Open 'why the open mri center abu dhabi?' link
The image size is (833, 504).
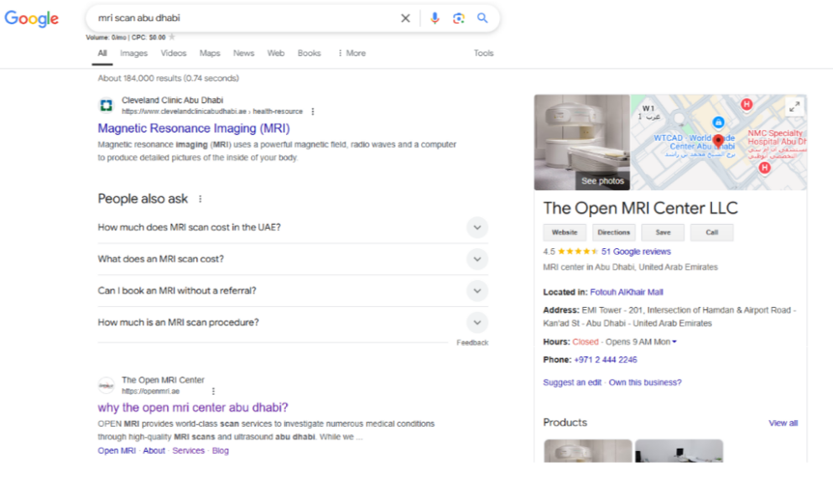pyautogui.click(x=193, y=408)
